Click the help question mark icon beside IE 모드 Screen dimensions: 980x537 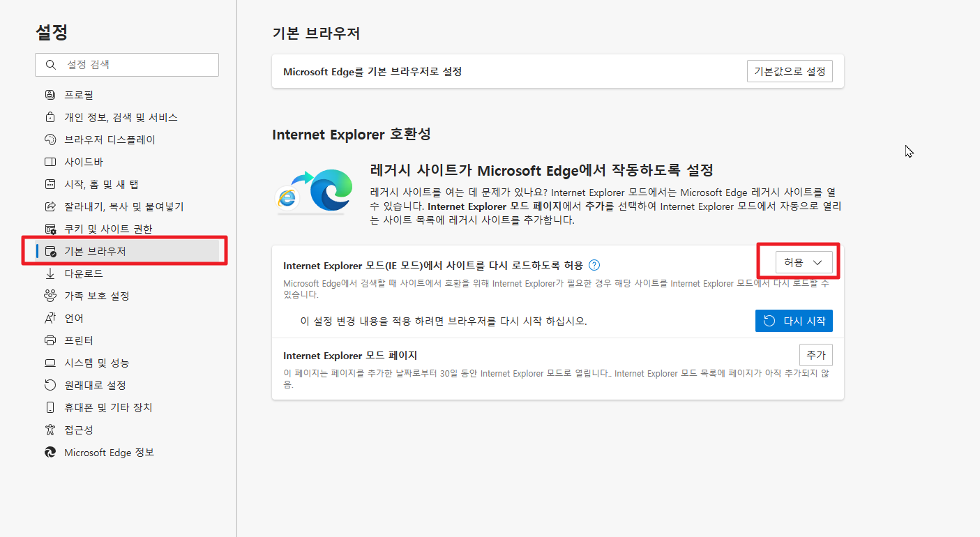pyautogui.click(x=594, y=265)
